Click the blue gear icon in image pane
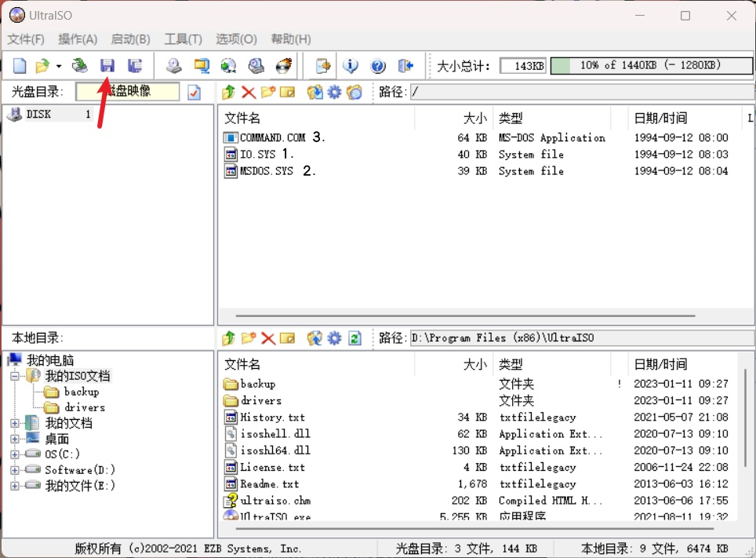 [334, 92]
